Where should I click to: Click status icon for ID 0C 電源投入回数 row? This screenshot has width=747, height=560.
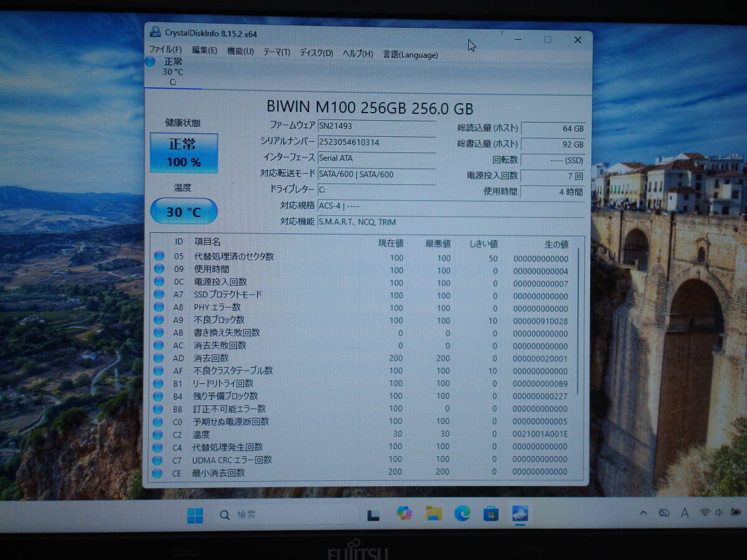point(159,281)
